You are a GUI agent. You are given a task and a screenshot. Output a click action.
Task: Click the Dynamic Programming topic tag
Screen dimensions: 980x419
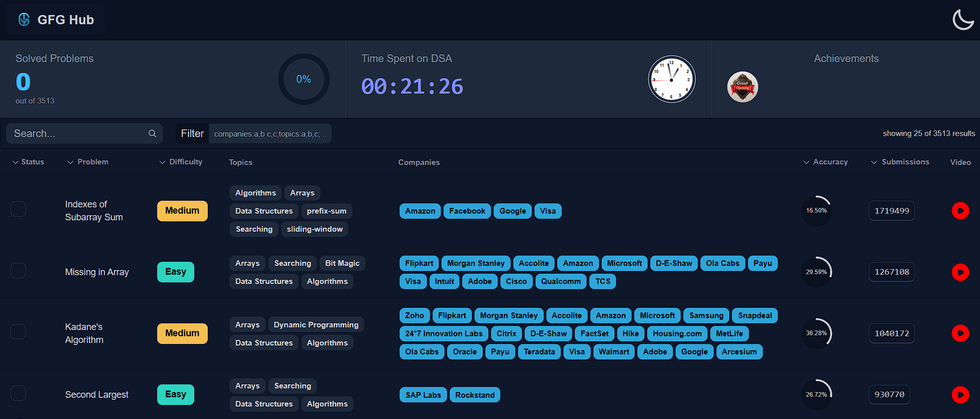click(x=316, y=325)
